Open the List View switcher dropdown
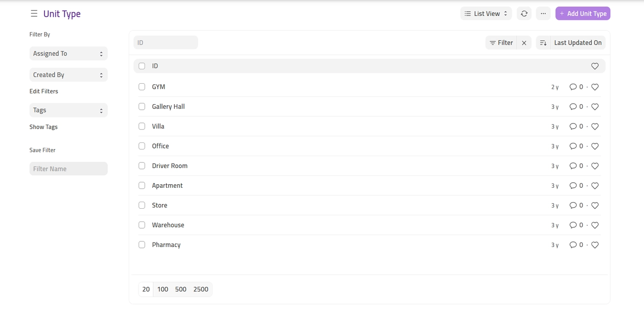 point(486,14)
